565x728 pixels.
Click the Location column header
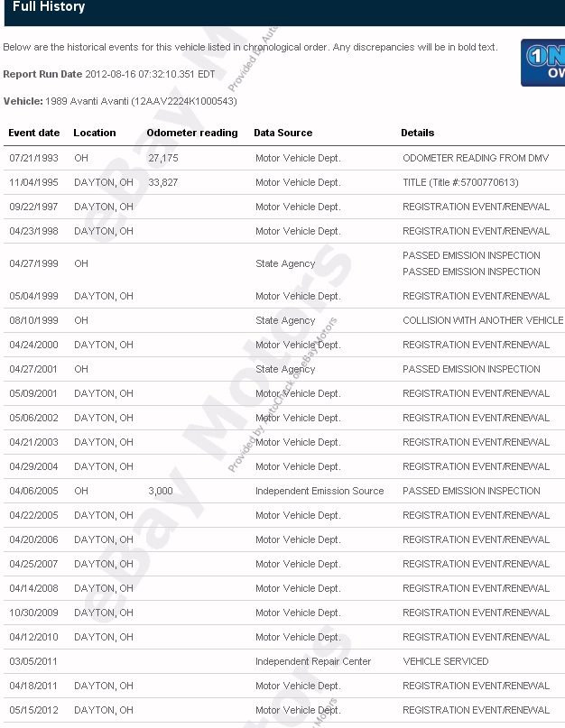(95, 133)
